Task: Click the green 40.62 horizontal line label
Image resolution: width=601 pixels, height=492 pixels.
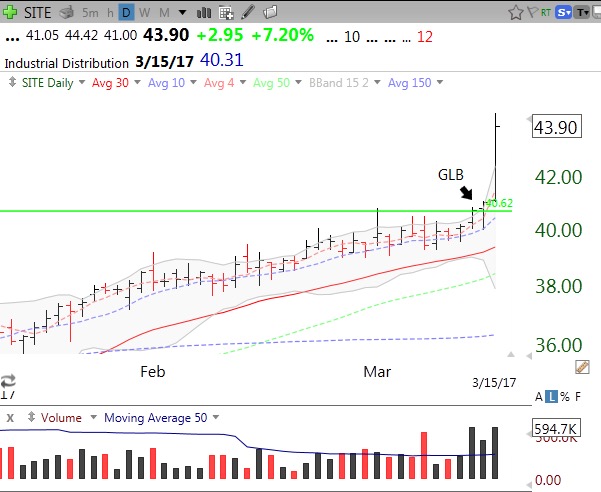Action: click(499, 203)
